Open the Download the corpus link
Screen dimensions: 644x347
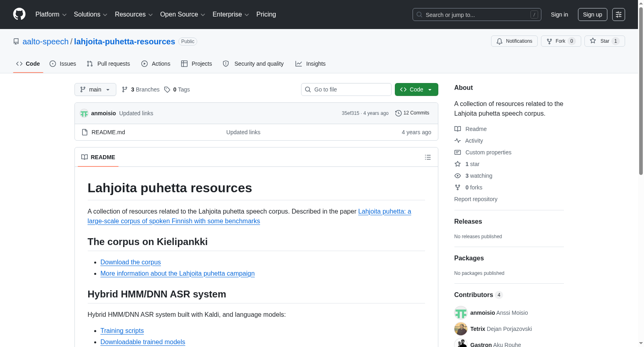[x=131, y=262]
